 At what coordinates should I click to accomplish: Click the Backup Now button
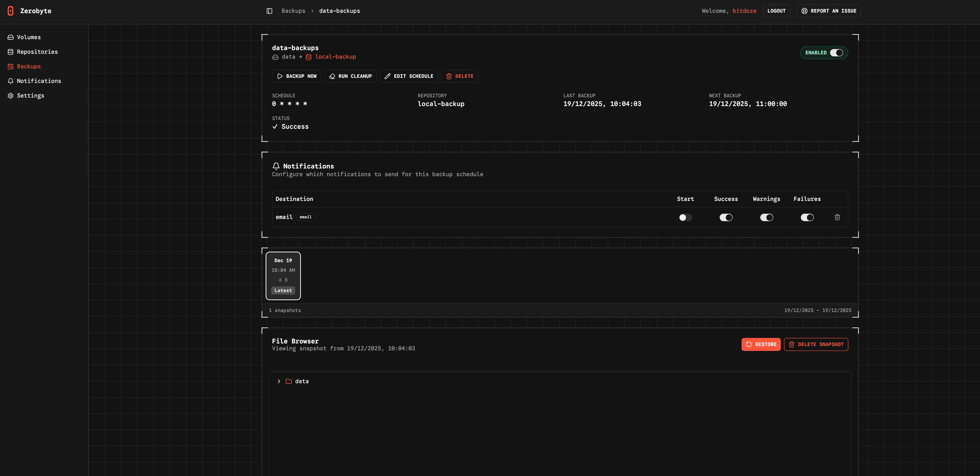pyautogui.click(x=297, y=76)
